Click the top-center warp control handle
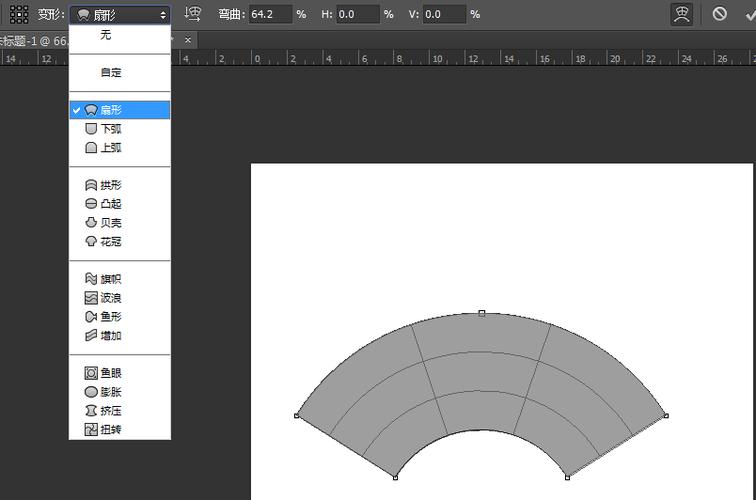The image size is (756, 500). [x=482, y=313]
